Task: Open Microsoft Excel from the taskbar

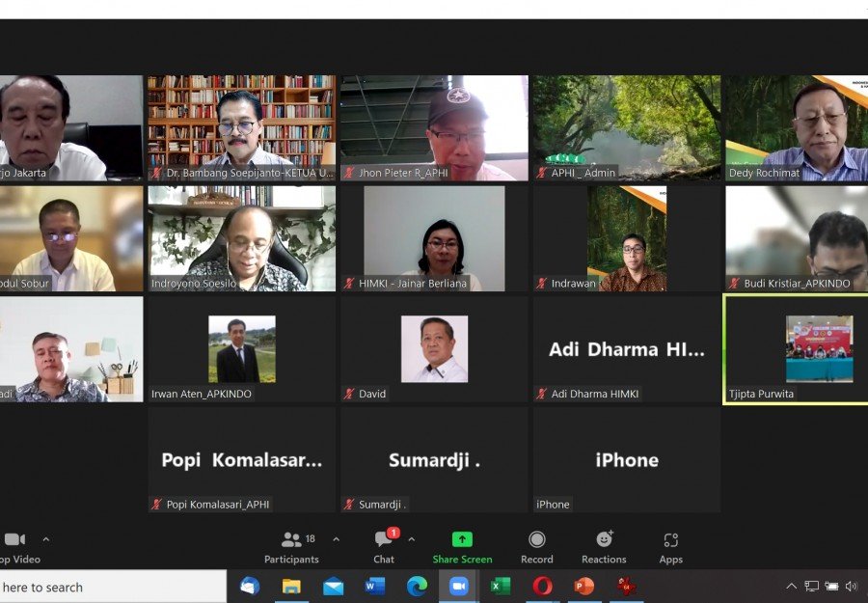Action: 501,586
